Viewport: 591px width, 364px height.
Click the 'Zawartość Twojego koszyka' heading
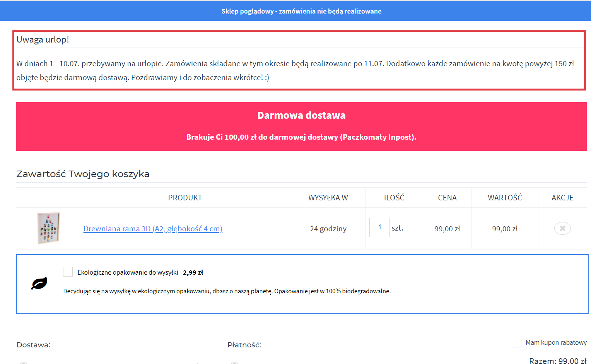click(x=83, y=174)
